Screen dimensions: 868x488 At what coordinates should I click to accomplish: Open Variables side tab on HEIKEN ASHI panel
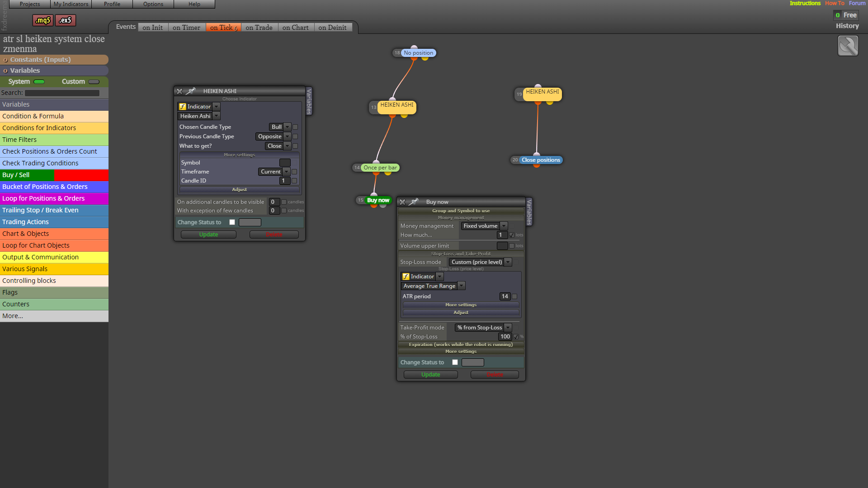309,101
